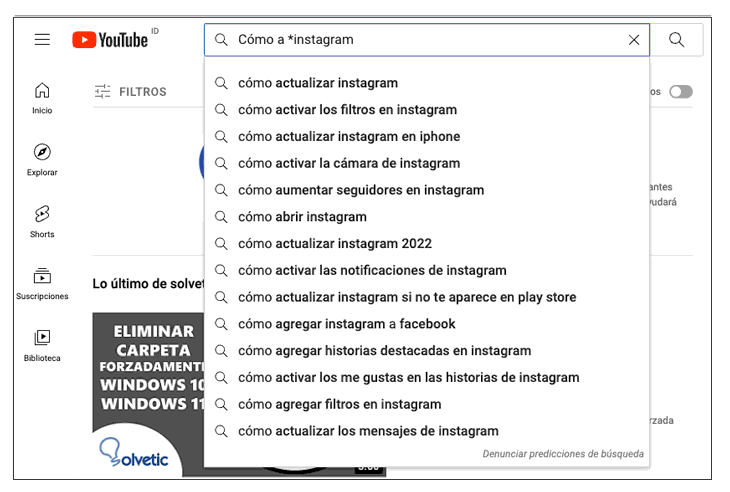
Task: Pick "cómo aumentar seguidores en instagram" suggestion
Action: coord(360,190)
